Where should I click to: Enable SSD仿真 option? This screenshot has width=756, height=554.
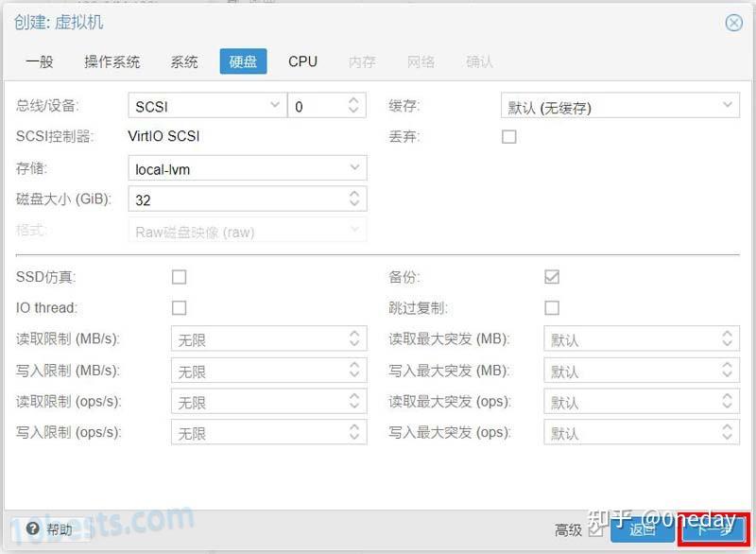[x=178, y=277]
